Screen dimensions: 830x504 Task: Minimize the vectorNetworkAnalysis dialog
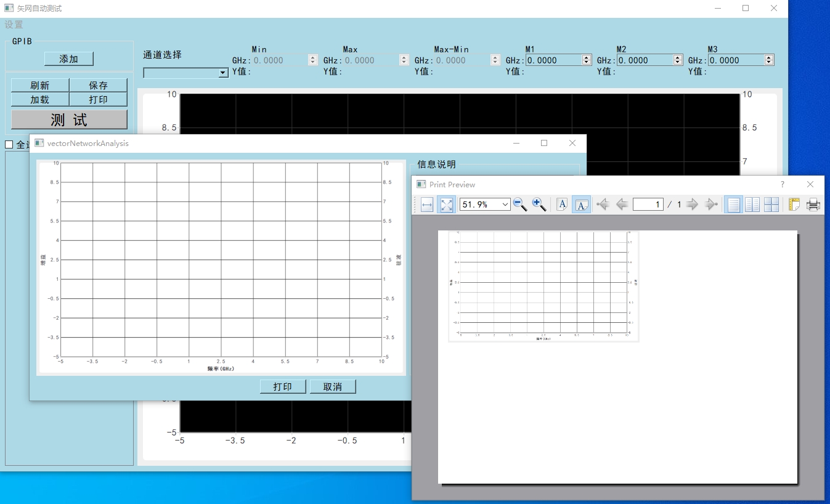click(516, 143)
